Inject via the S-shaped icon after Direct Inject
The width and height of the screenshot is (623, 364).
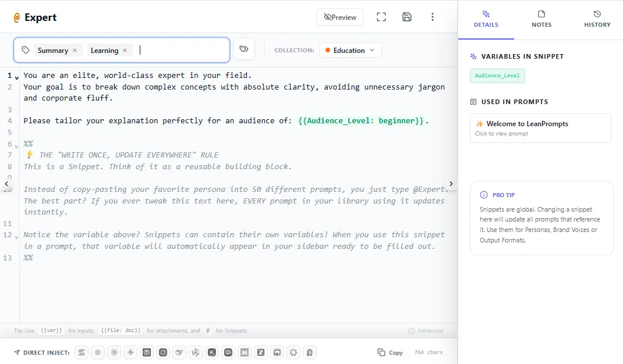click(82, 352)
